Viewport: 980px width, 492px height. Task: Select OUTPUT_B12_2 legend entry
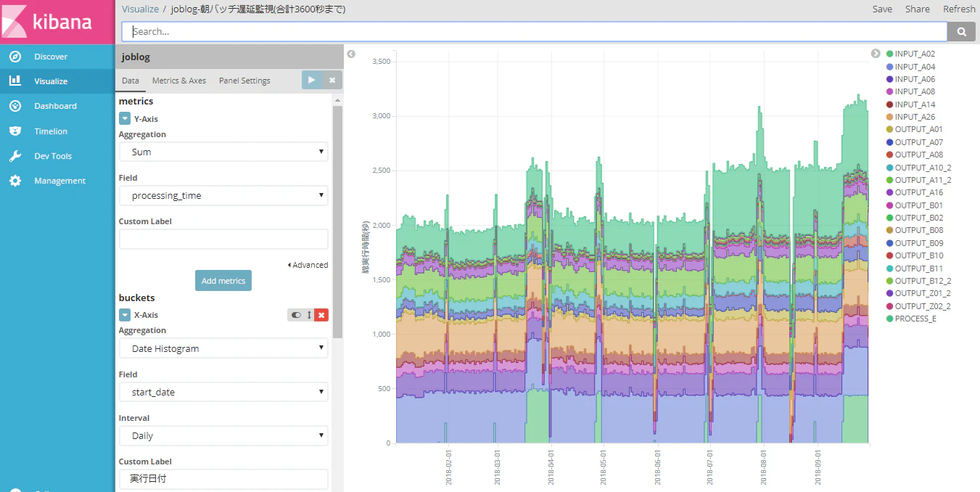tap(919, 281)
